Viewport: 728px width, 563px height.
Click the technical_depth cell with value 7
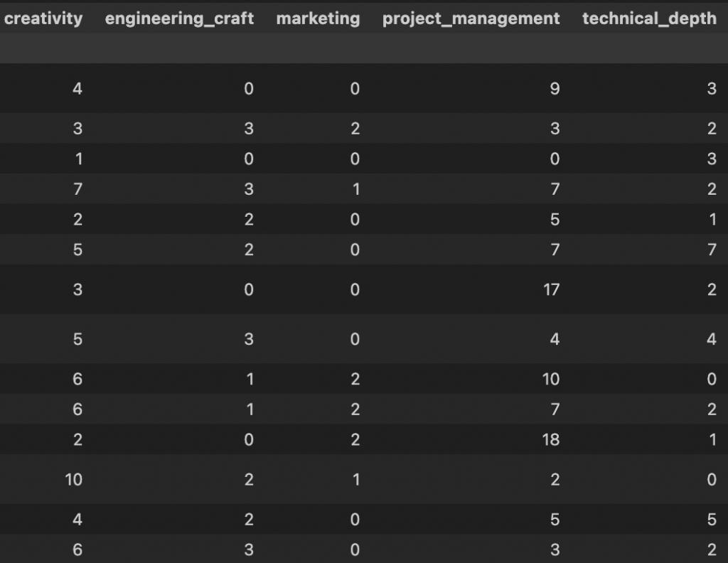(x=711, y=250)
